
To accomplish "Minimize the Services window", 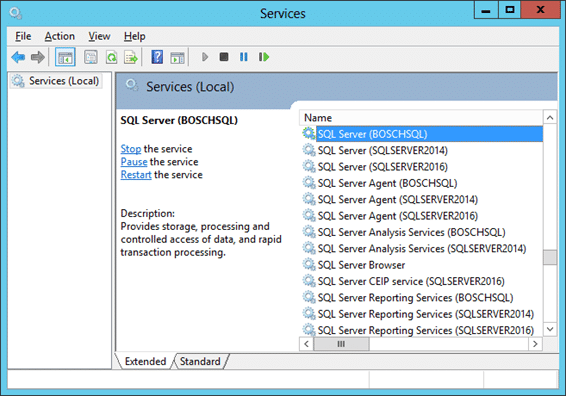I will pos(486,10).
